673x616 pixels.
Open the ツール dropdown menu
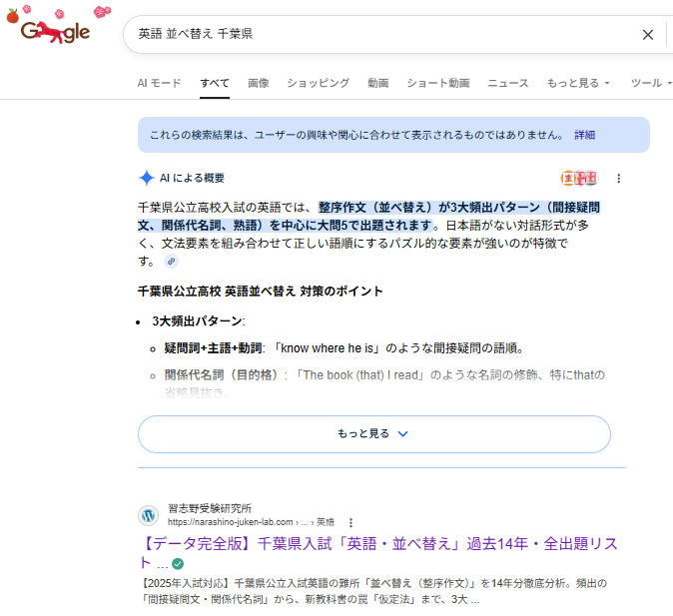(x=651, y=83)
